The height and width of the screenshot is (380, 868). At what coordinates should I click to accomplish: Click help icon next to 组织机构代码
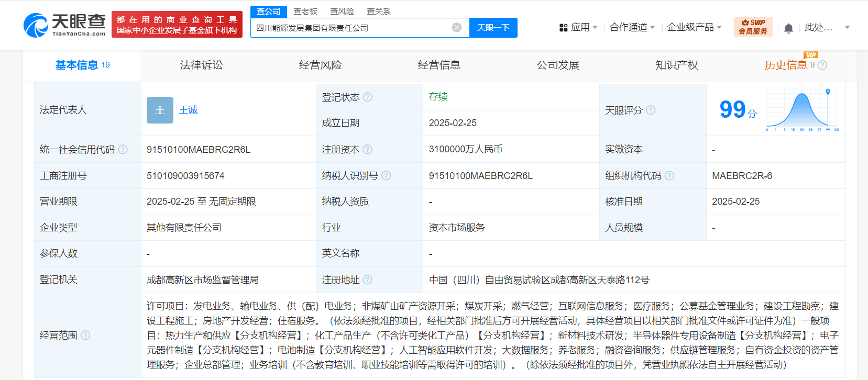click(669, 175)
